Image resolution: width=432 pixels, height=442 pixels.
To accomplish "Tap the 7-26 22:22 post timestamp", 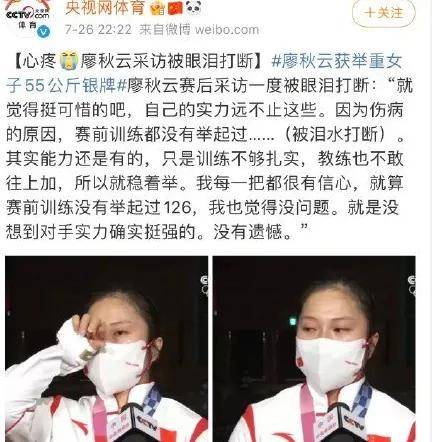I will [x=98, y=30].
